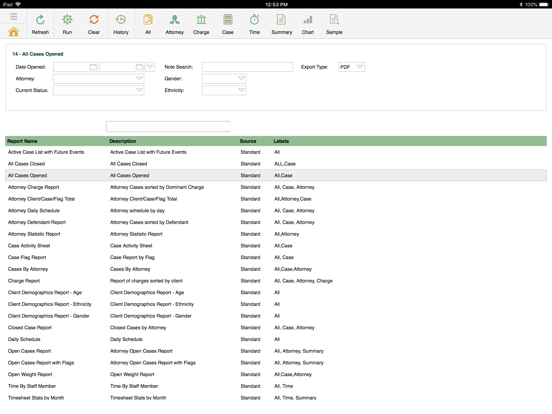Open the hamburger menu icon

coord(13,17)
